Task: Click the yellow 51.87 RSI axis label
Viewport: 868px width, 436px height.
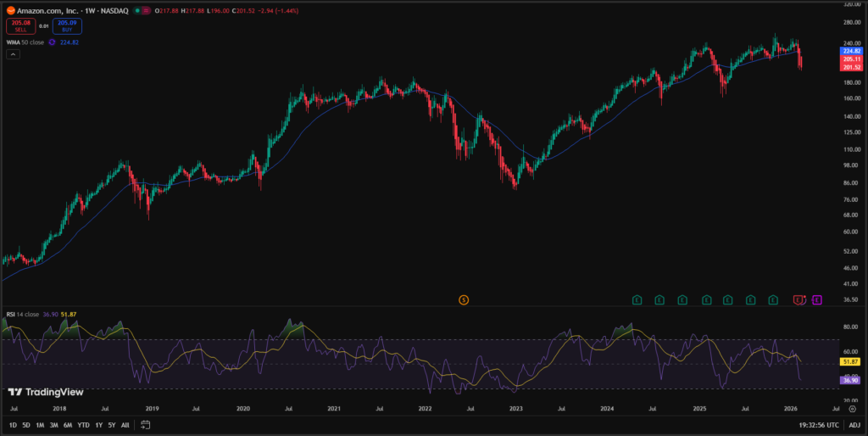Action: [849, 361]
